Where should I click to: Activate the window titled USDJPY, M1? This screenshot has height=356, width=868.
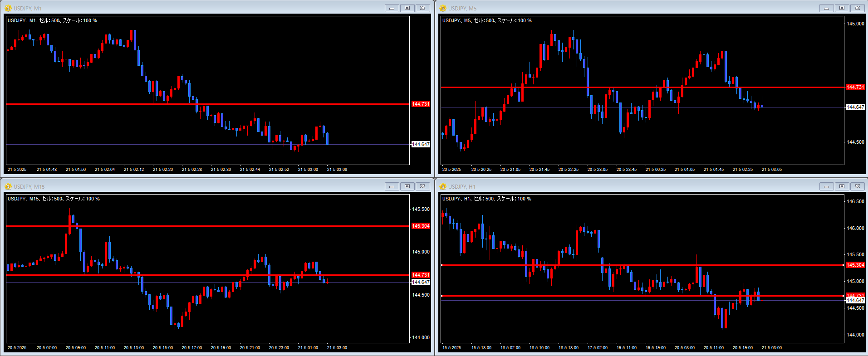point(28,8)
